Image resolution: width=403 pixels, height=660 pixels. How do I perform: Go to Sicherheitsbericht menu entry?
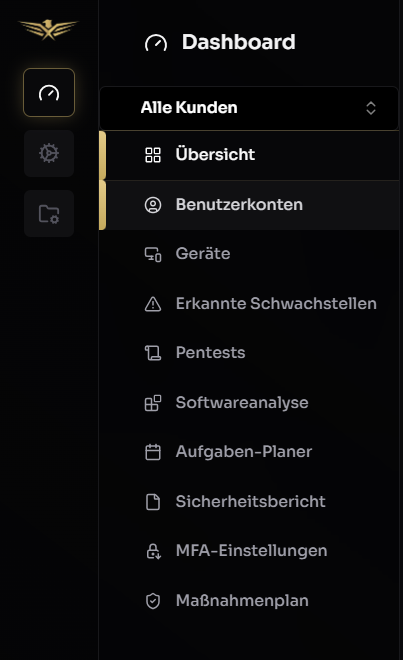pos(251,502)
